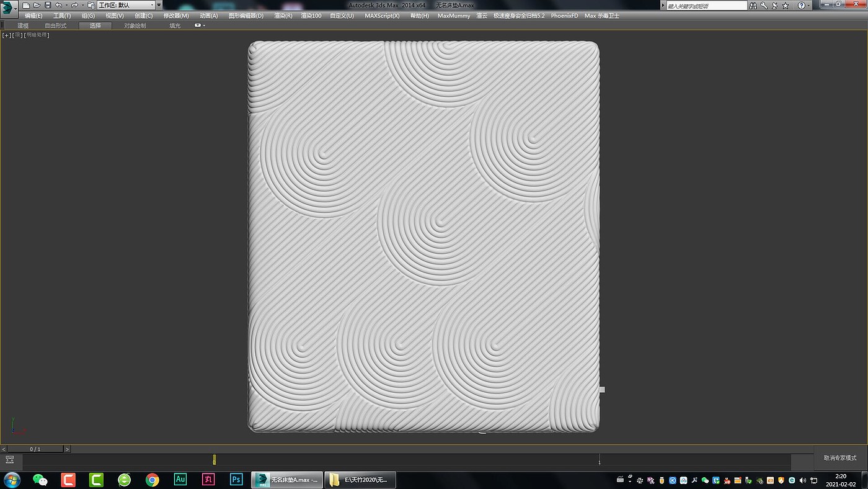
Task: Click the Save File floppy icon
Action: click(x=48, y=5)
